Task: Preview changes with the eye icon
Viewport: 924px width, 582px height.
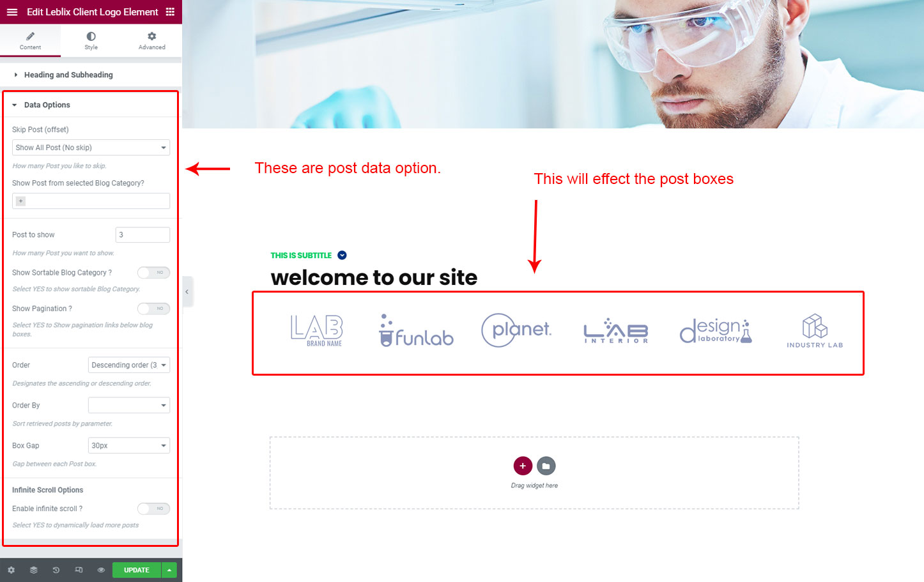Action: (x=101, y=570)
